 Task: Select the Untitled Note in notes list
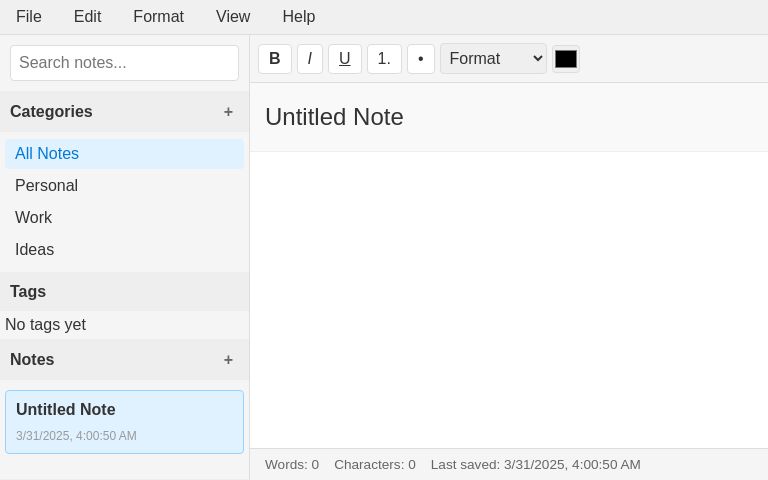coord(124,422)
